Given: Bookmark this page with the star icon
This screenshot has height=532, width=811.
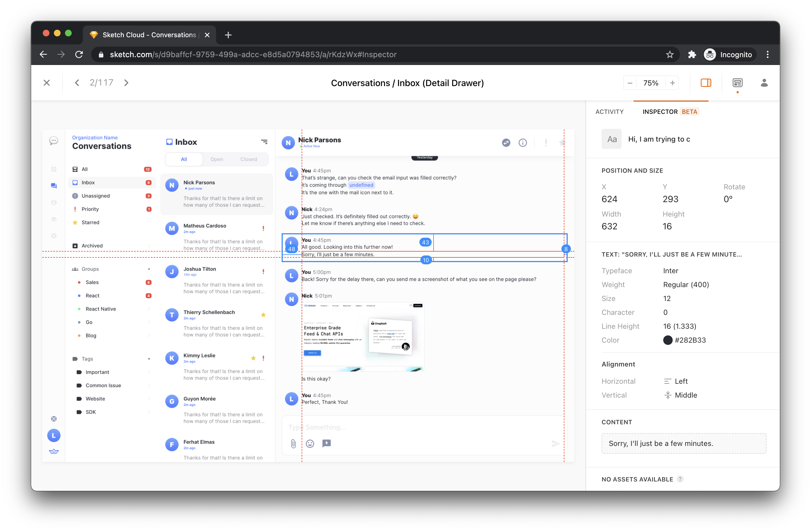Looking at the screenshot, I should point(670,54).
